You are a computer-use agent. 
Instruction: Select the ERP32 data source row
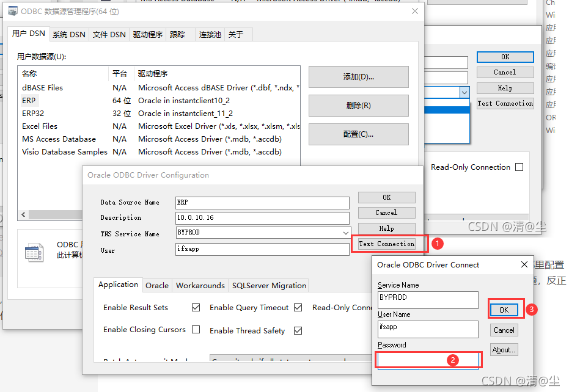pos(159,114)
